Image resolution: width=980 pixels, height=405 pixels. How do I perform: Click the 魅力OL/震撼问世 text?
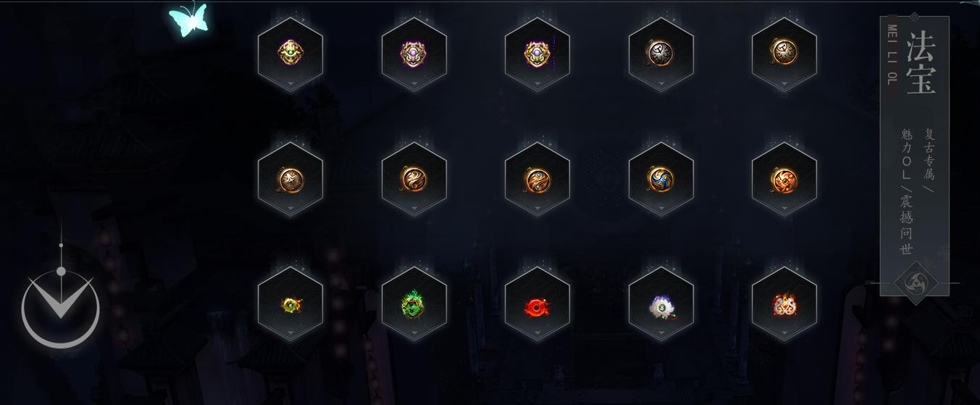(906, 192)
